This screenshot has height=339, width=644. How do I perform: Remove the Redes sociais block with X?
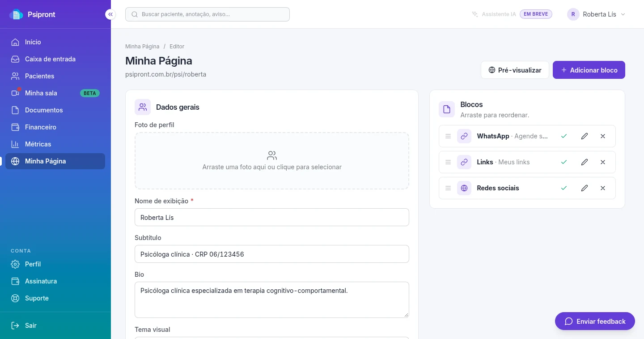pyautogui.click(x=603, y=188)
